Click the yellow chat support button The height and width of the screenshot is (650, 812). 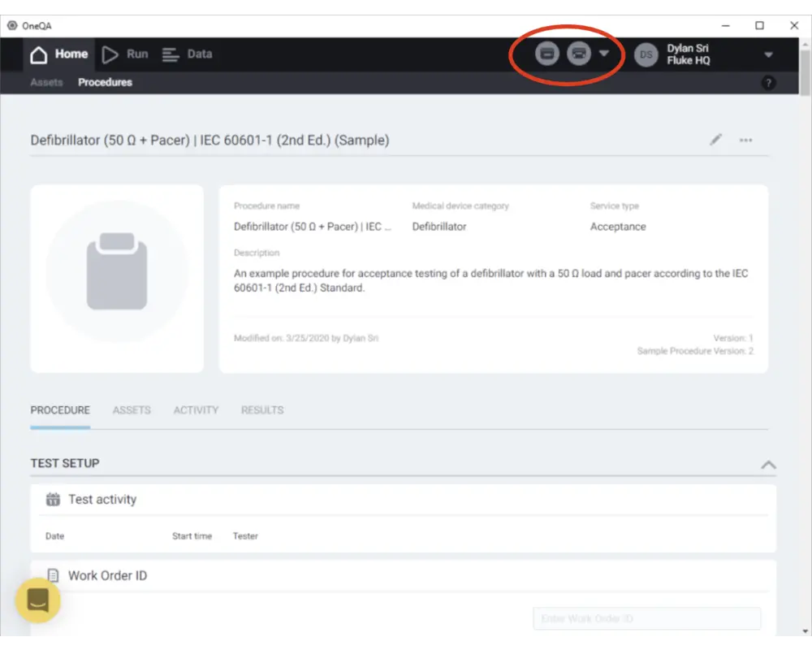[37, 600]
